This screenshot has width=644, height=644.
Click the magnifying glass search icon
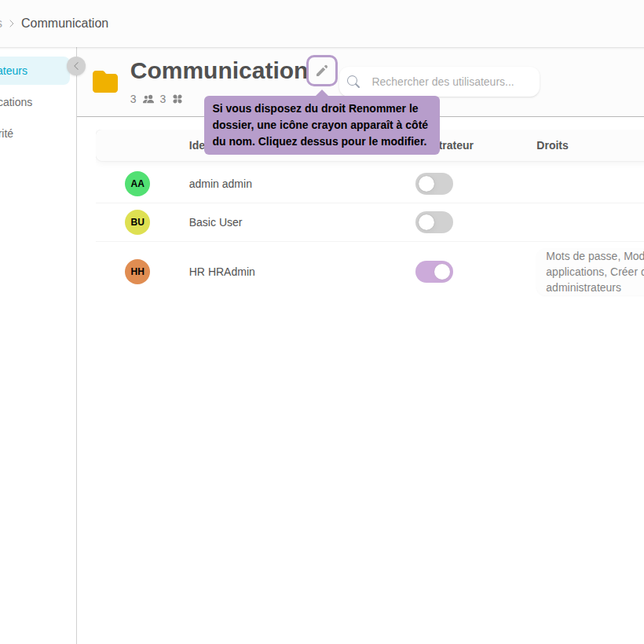point(353,82)
